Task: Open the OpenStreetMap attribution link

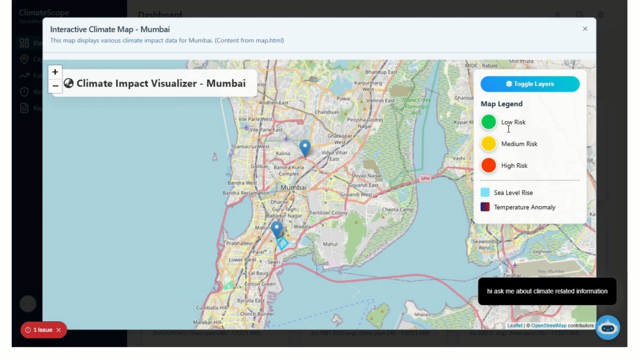Action: [549, 326]
